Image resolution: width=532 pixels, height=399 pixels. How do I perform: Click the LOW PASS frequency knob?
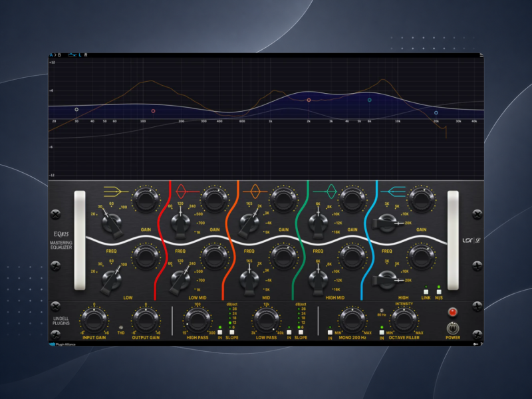coord(267,321)
